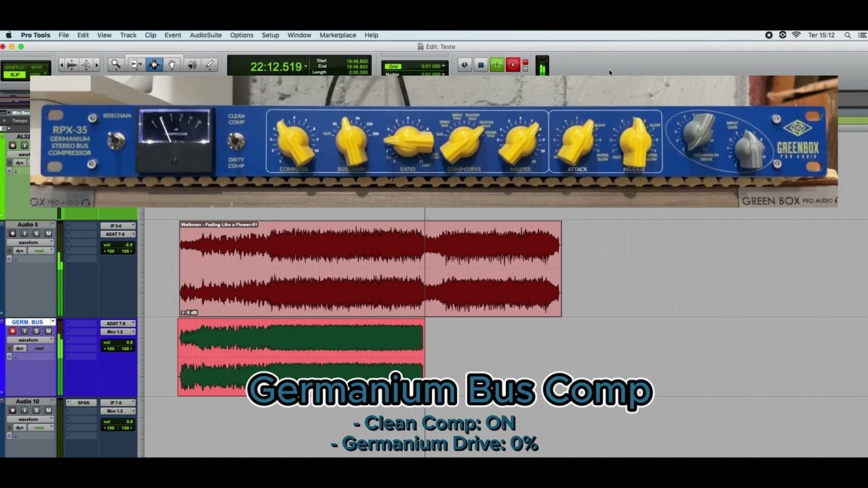Open Audio 5 read automation mode menu

pyautogui.click(x=41, y=251)
